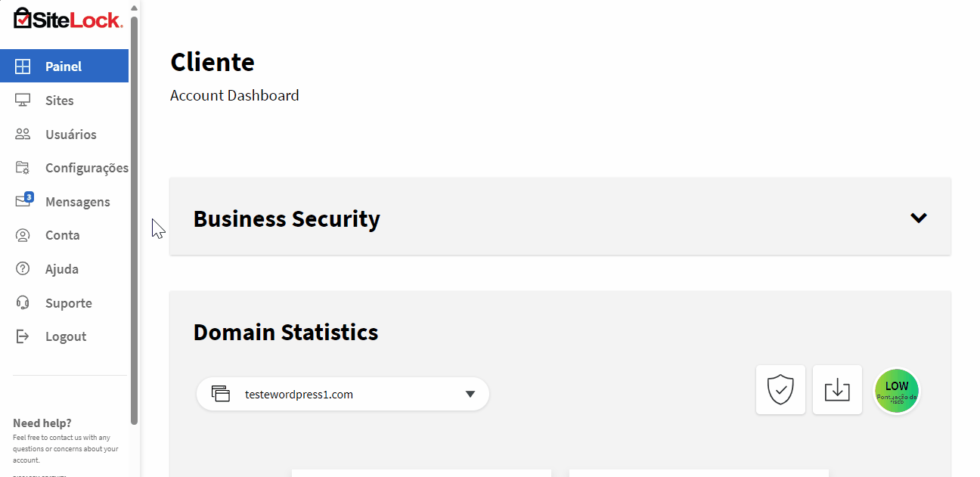Select the Sites menu item
The height and width of the screenshot is (477, 980).
click(x=64, y=101)
